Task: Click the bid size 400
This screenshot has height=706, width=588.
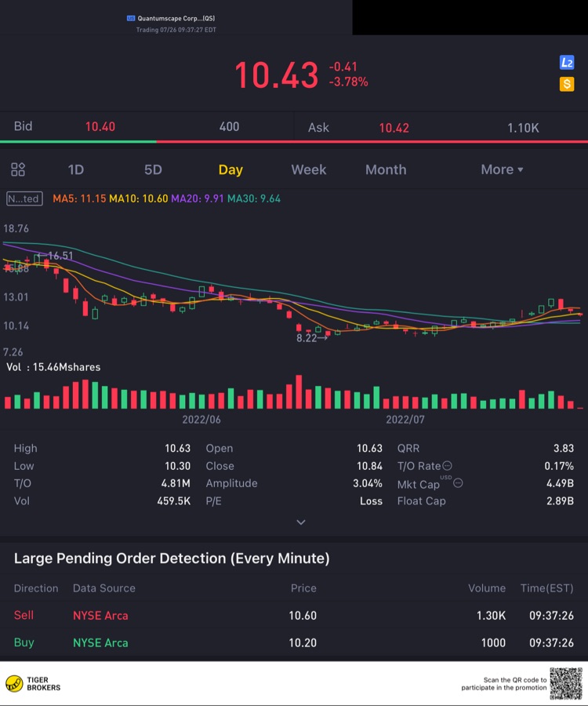Action: pyautogui.click(x=229, y=126)
